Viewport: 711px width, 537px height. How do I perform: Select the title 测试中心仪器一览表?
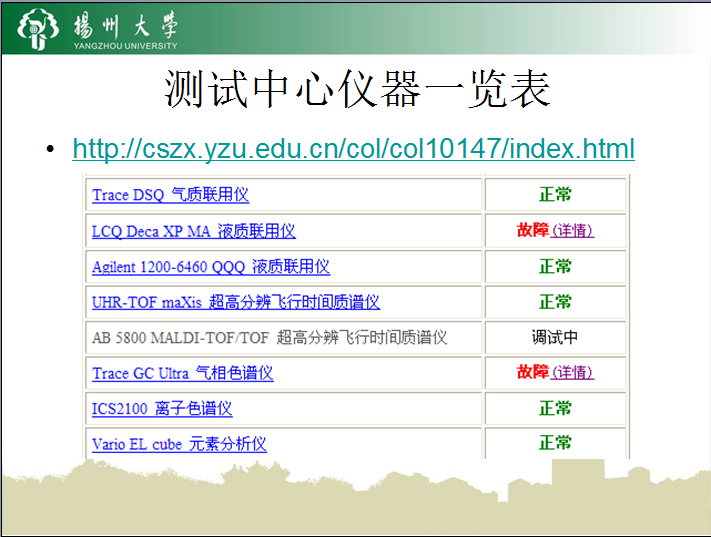[x=357, y=89]
